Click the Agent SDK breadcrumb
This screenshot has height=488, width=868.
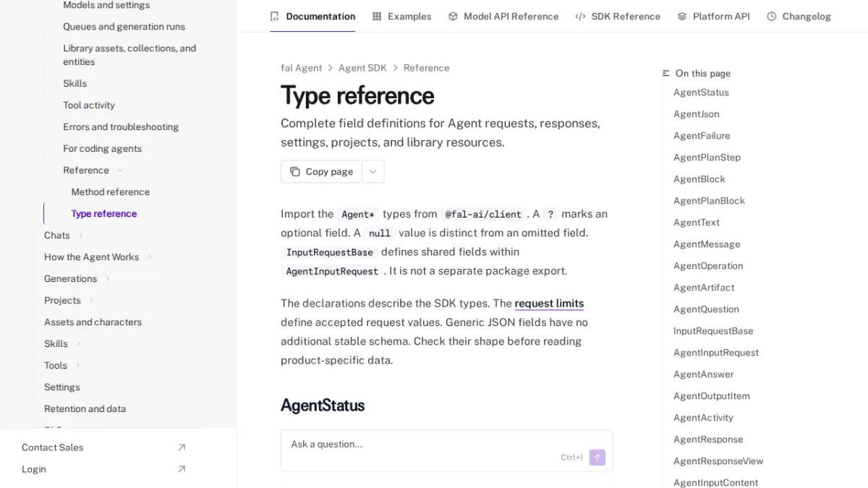[x=362, y=68]
